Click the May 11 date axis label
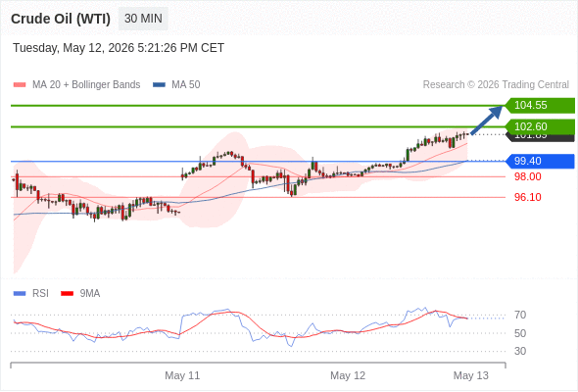Image resolution: width=578 pixels, height=392 pixels. [182, 375]
